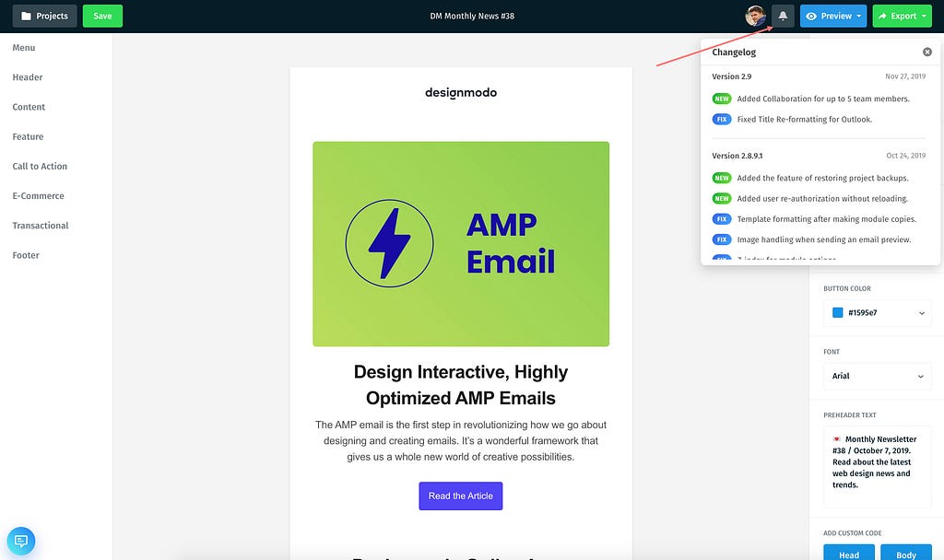Open the button color #1595e7 dropdown

(878, 313)
